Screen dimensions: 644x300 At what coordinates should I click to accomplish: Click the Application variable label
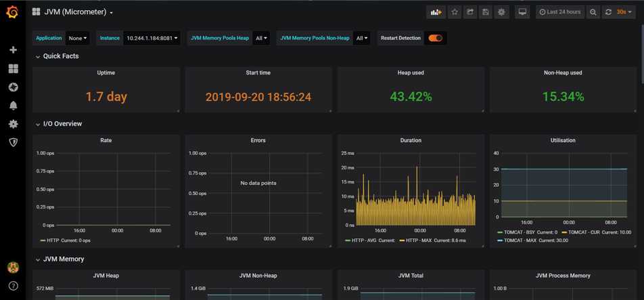click(x=49, y=38)
